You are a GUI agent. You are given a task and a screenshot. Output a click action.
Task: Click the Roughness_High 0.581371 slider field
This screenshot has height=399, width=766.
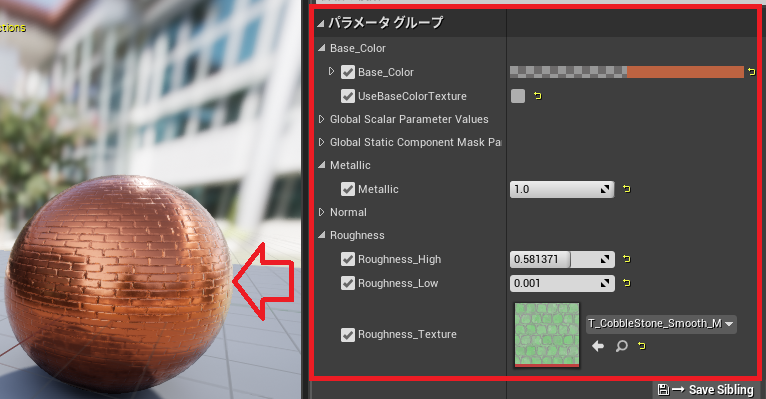[562, 259]
